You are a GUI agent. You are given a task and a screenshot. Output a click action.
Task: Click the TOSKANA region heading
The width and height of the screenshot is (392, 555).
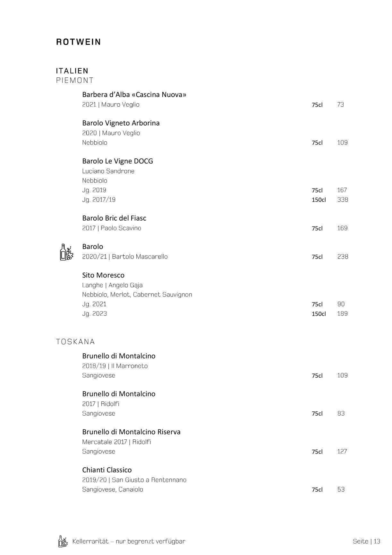click(75, 342)
